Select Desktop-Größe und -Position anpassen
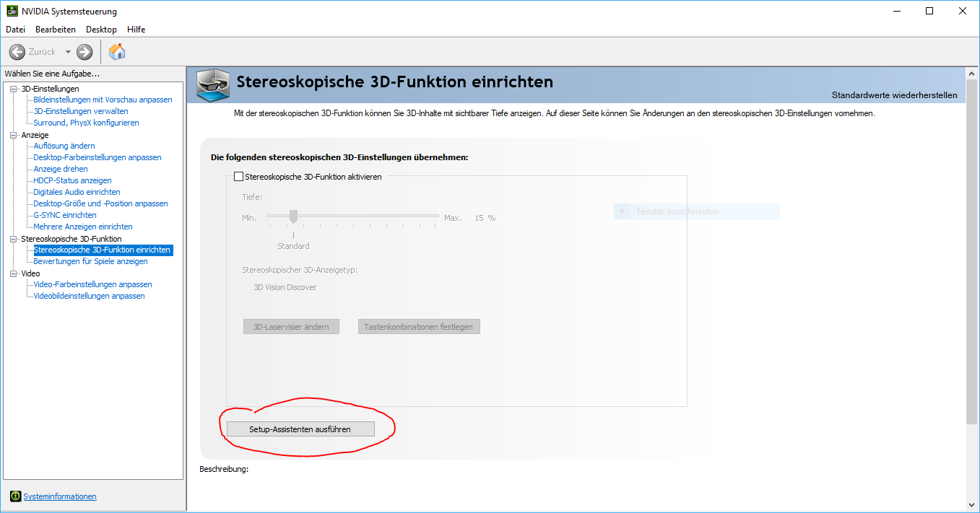The width and height of the screenshot is (980, 513). pyautogui.click(x=101, y=203)
